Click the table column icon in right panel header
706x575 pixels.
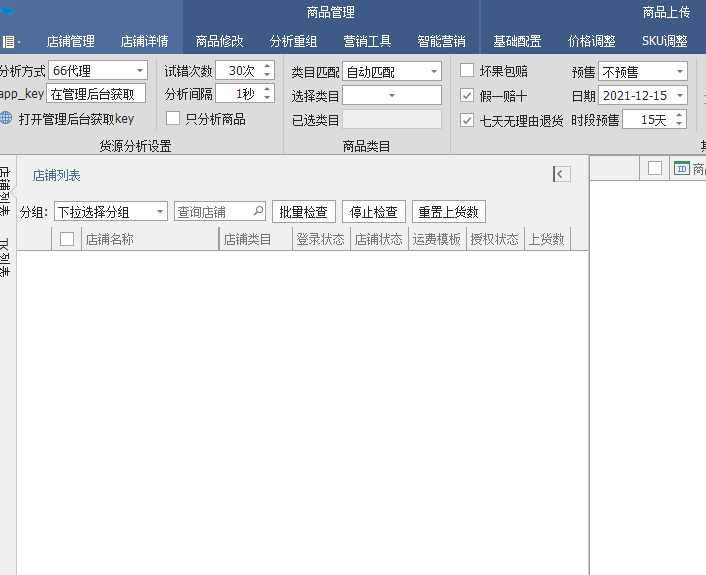click(x=682, y=168)
